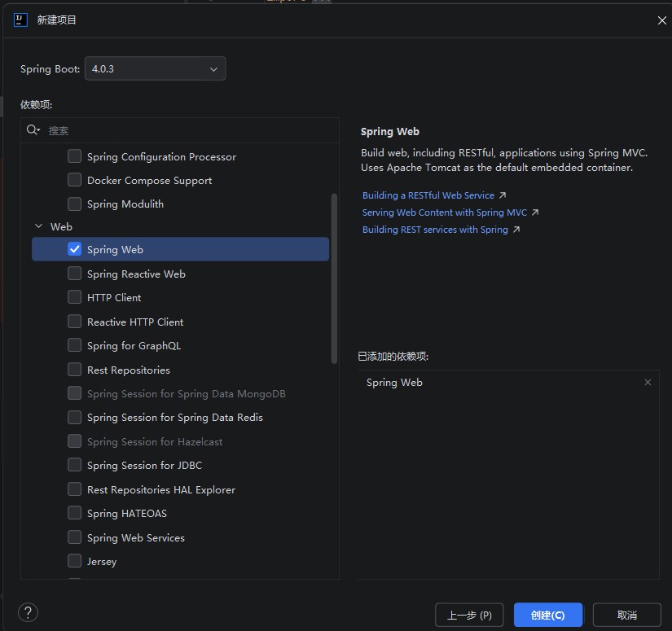672x631 pixels.
Task: Click the 上一步 (P) previous button
Action: (x=469, y=616)
